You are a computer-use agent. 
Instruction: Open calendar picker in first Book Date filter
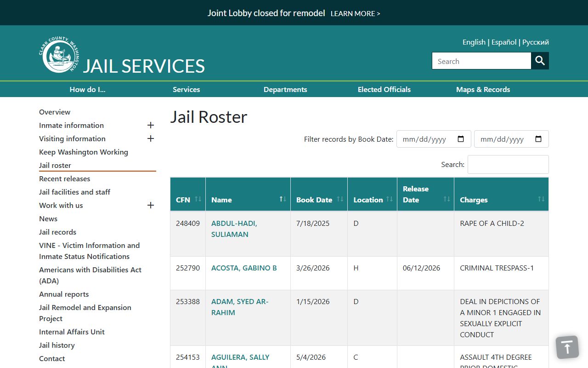461,139
